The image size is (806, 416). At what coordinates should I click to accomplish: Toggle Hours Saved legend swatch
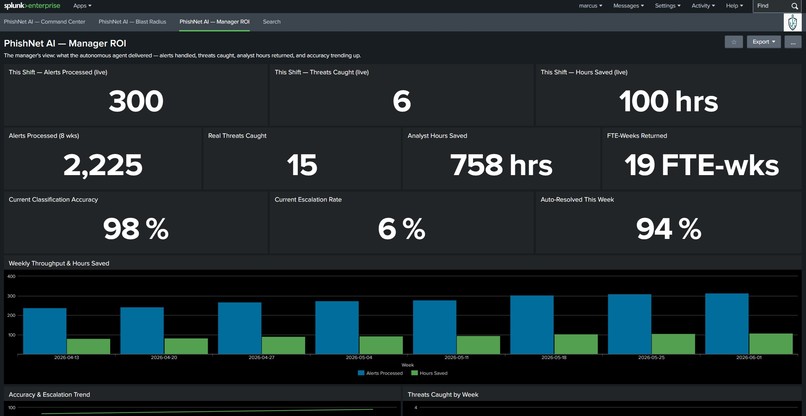[x=414, y=373]
